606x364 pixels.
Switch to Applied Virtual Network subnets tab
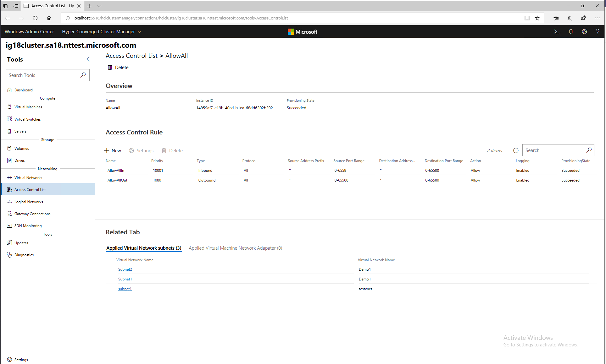(x=144, y=248)
